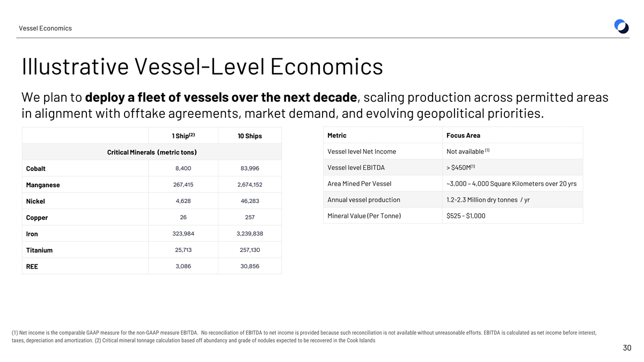Select the Mineral Value price range
644x362 pixels.
465,216
